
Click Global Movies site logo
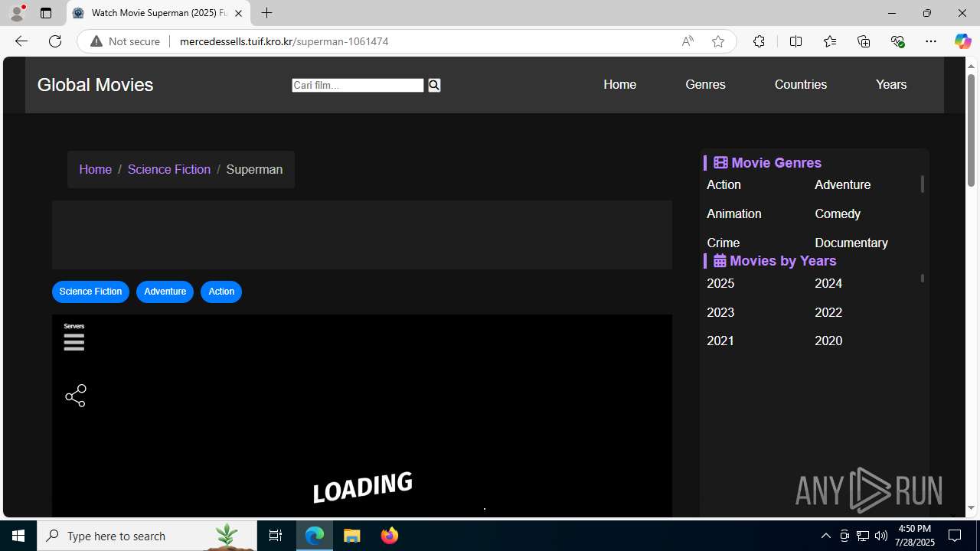point(95,85)
